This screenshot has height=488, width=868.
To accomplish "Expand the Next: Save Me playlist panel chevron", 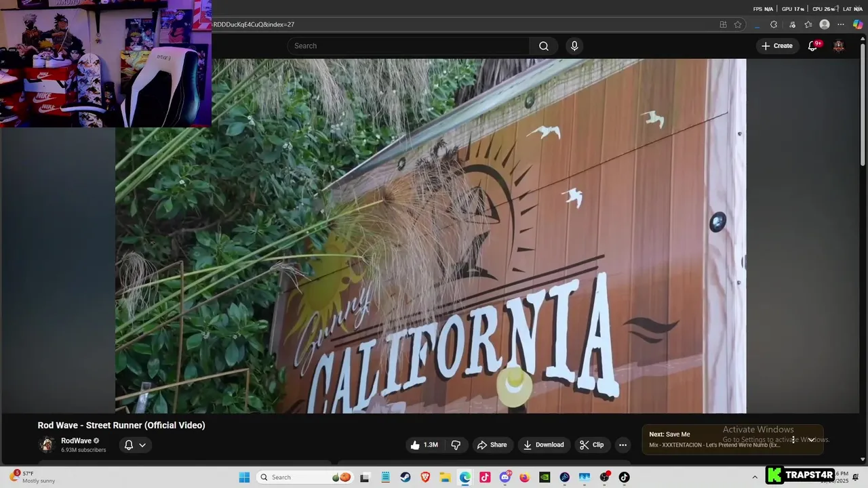I will click(x=811, y=440).
